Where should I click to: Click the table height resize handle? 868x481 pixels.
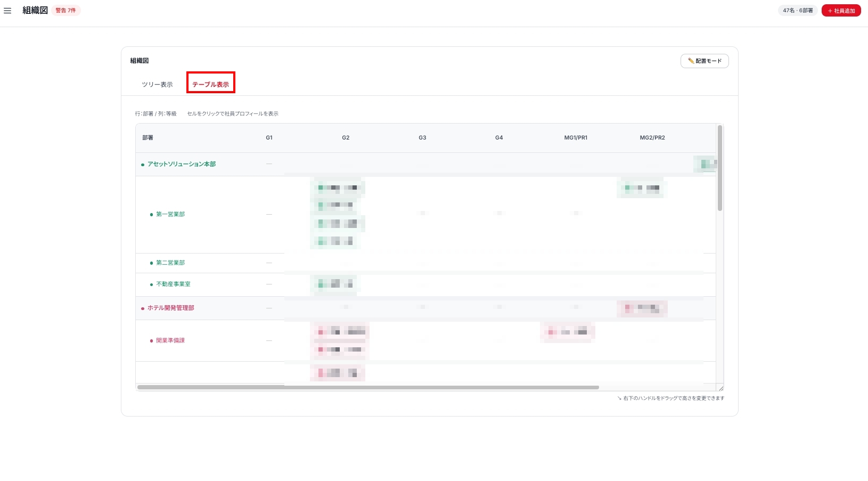[720, 388]
